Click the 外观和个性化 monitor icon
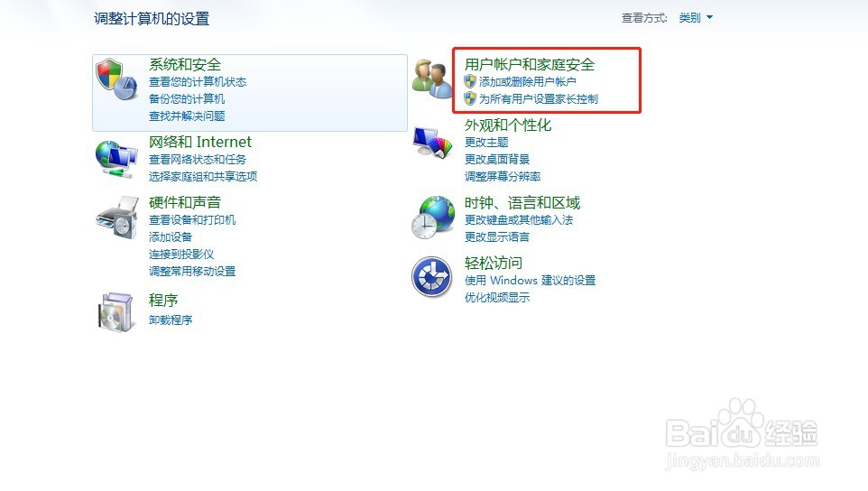The width and height of the screenshot is (868, 491). pyautogui.click(x=432, y=143)
